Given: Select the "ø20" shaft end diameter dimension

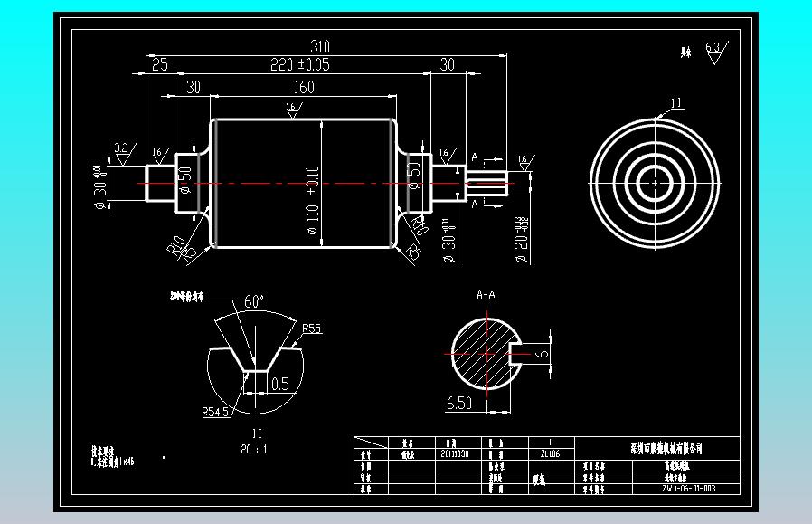Looking at the screenshot, I should coord(522,240).
